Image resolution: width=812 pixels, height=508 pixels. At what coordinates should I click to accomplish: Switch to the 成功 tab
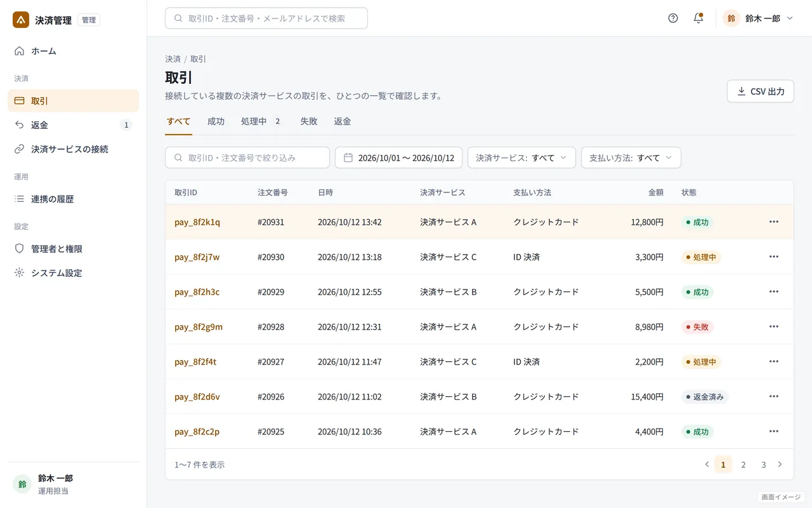coord(216,122)
